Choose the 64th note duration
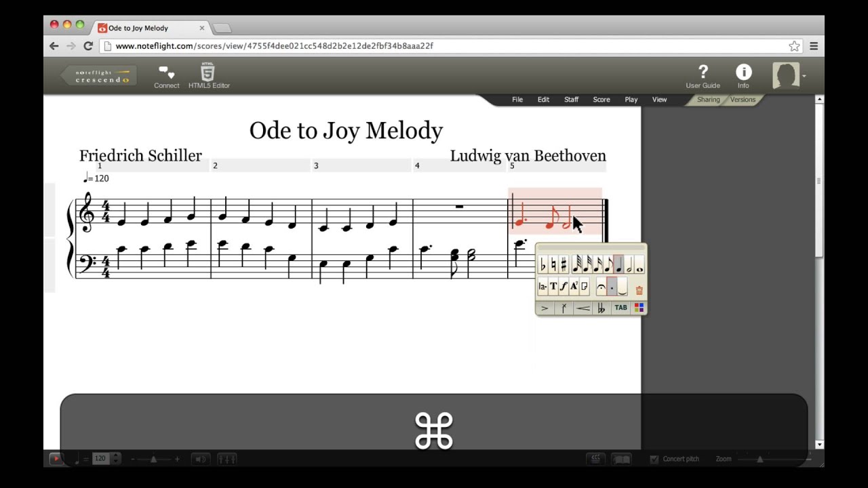The width and height of the screenshot is (868, 488). pos(577,264)
